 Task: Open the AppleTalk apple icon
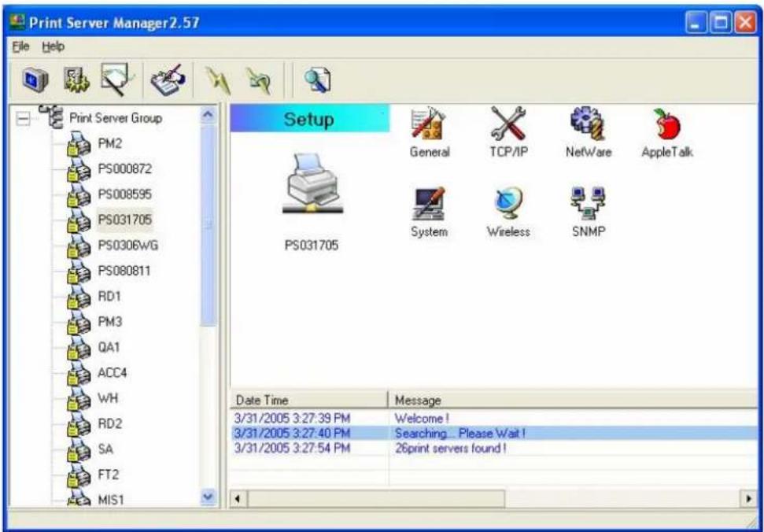pyautogui.click(x=667, y=124)
